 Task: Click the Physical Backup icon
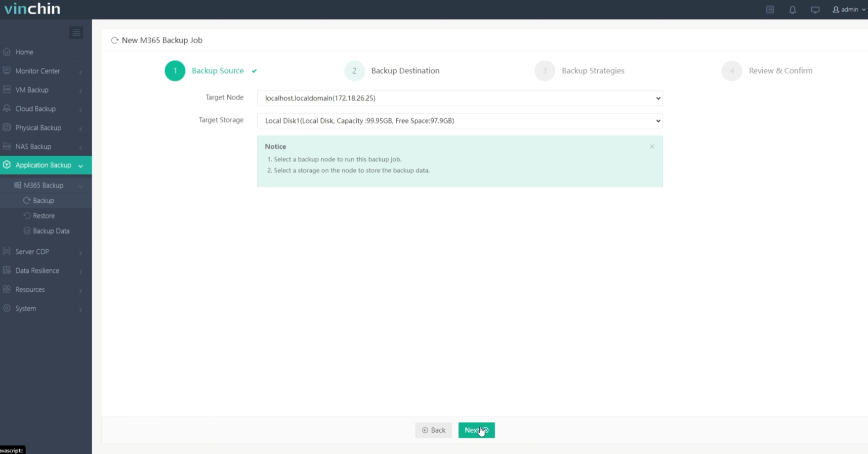7,127
